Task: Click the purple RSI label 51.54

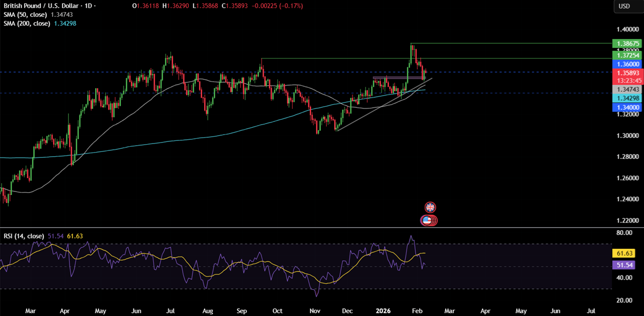Action: [621, 266]
